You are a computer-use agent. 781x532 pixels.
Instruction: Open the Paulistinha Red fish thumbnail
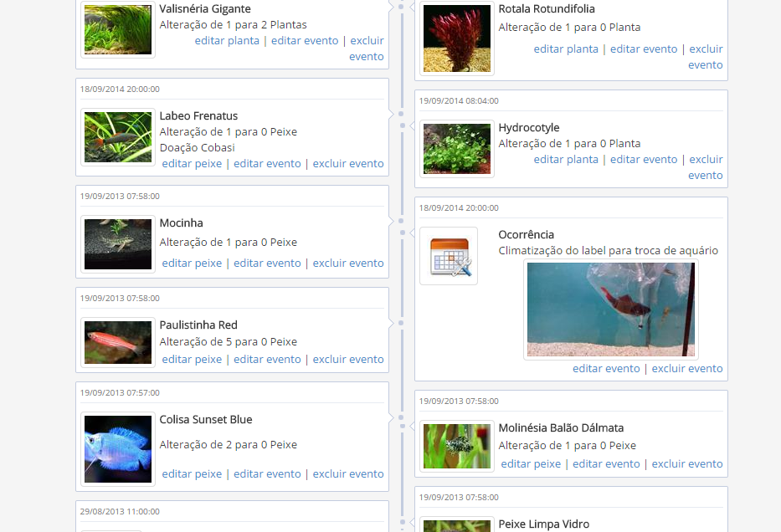coord(118,342)
